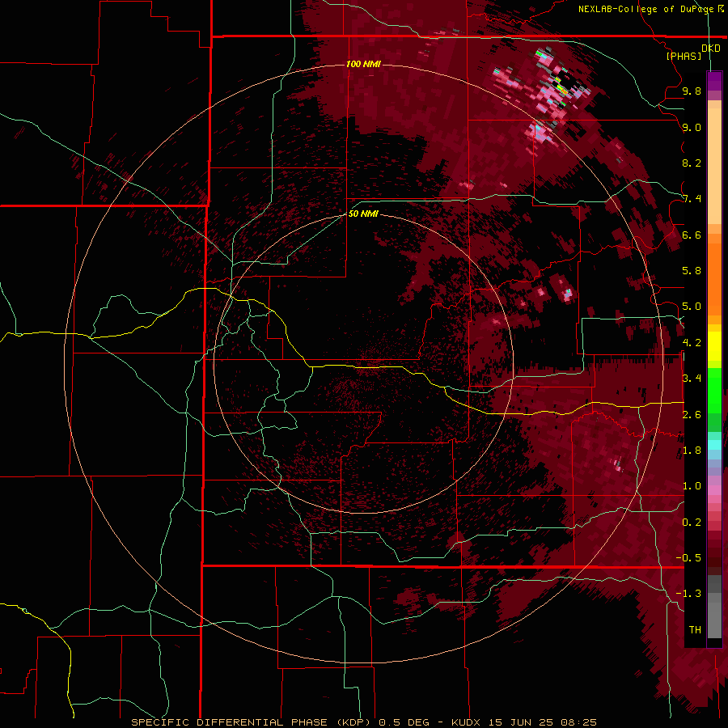Click the 100 NMI range ring label

point(363,64)
